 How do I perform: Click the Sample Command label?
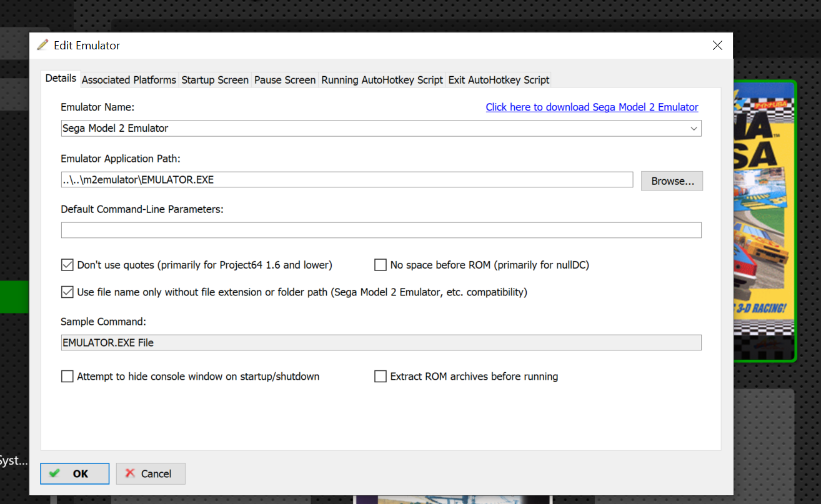[104, 322]
